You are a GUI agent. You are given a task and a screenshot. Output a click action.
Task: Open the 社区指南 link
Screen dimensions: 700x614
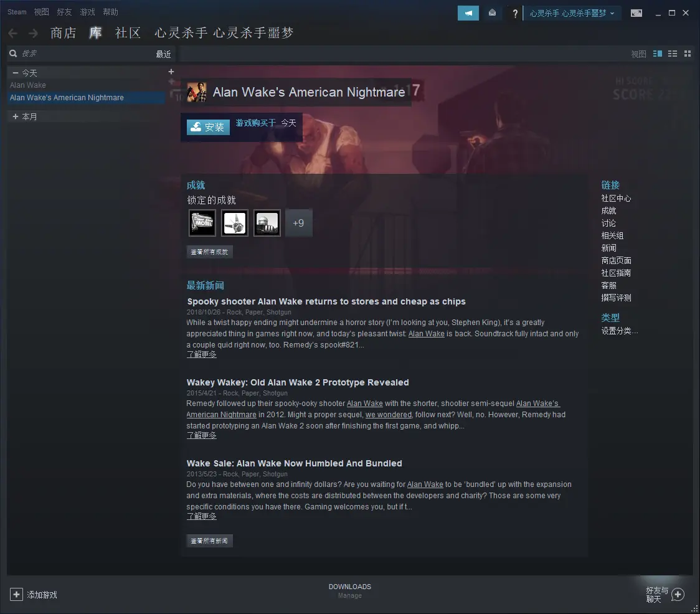(616, 273)
